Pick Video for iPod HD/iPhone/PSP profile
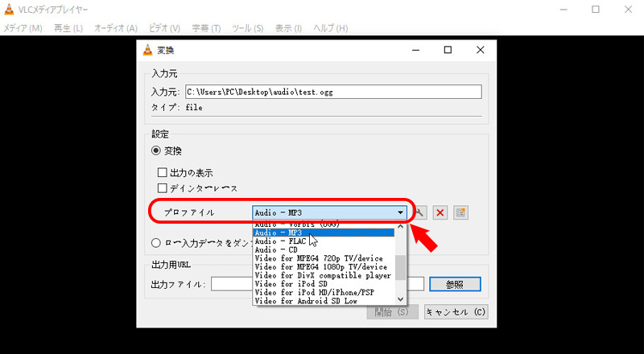The width and height of the screenshot is (644, 354). coord(324,292)
